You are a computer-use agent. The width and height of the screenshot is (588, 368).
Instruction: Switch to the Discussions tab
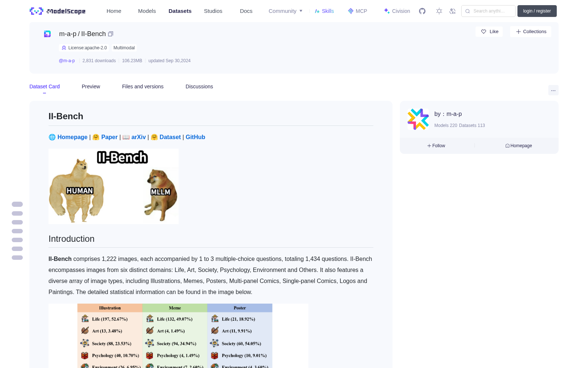coord(199,86)
